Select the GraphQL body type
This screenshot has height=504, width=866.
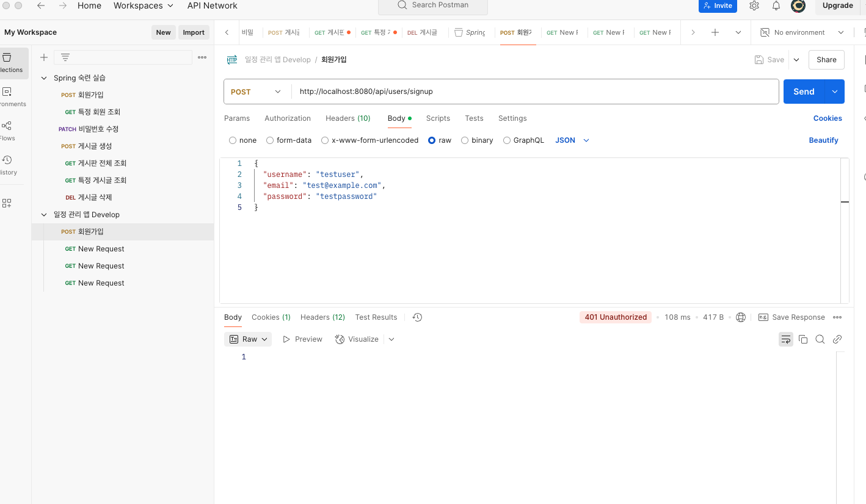click(x=507, y=140)
